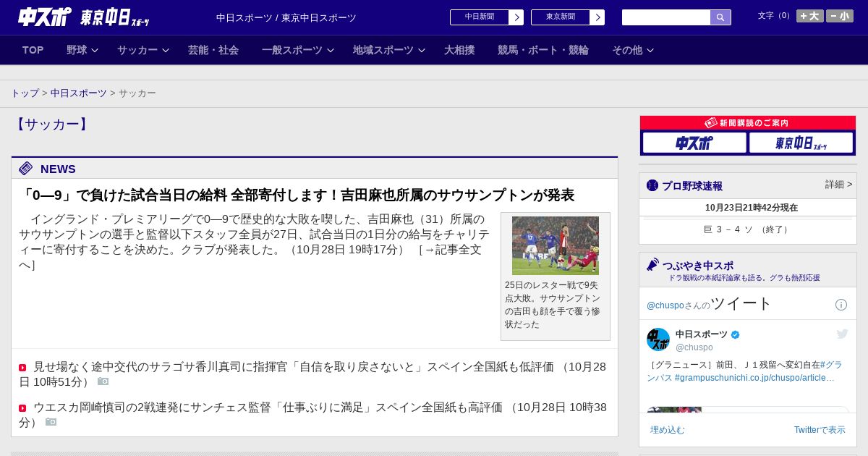
Task: Click the baseball icon beside プロ野球速報
Action: (x=652, y=185)
